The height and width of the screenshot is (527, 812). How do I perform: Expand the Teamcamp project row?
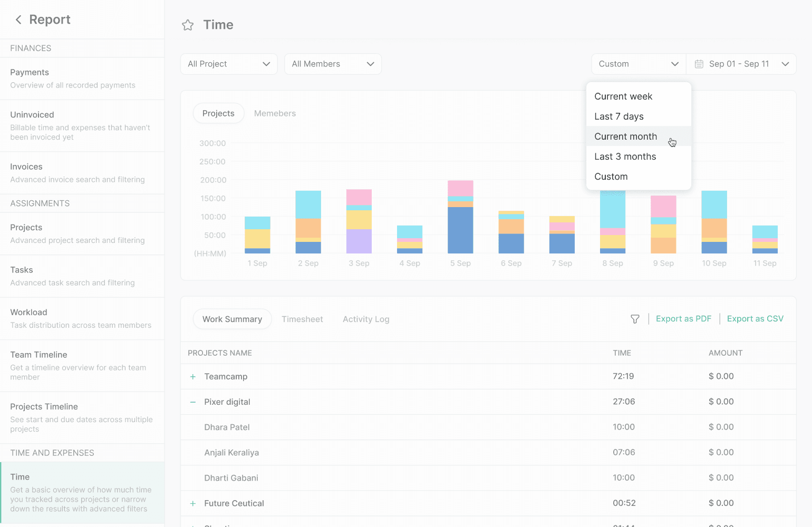point(193,377)
